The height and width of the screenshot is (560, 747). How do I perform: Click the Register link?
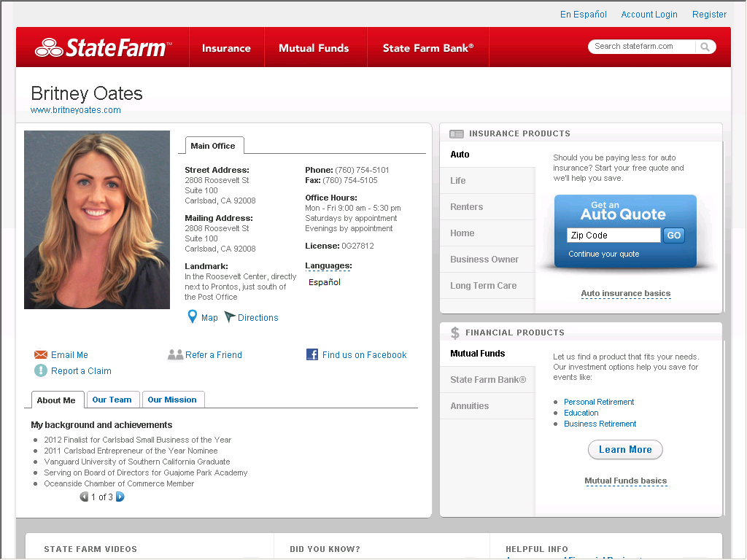pyautogui.click(x=709, y=15)
